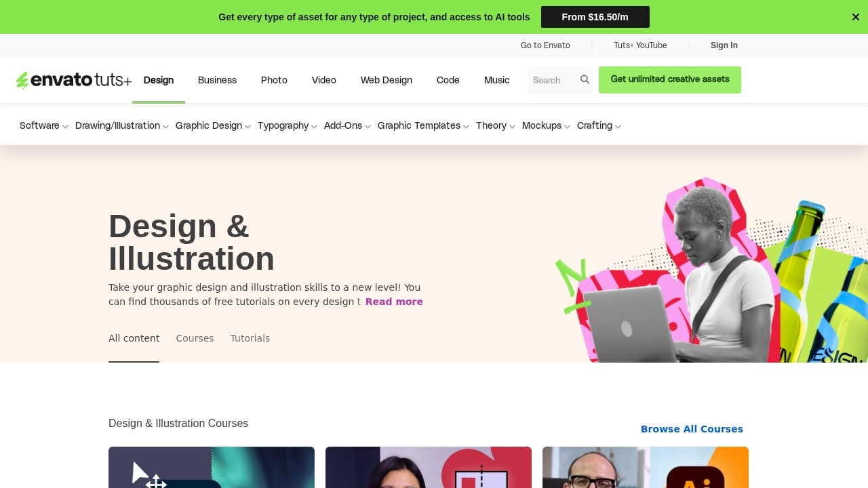Open the Graphic Templates dropdown

tap(423, 125)
